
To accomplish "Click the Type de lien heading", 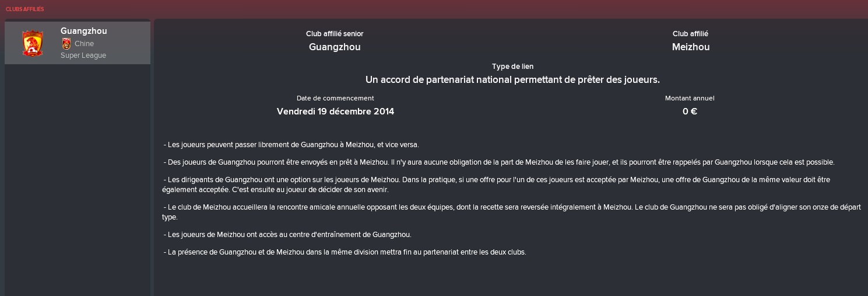I will click(512, 67).
